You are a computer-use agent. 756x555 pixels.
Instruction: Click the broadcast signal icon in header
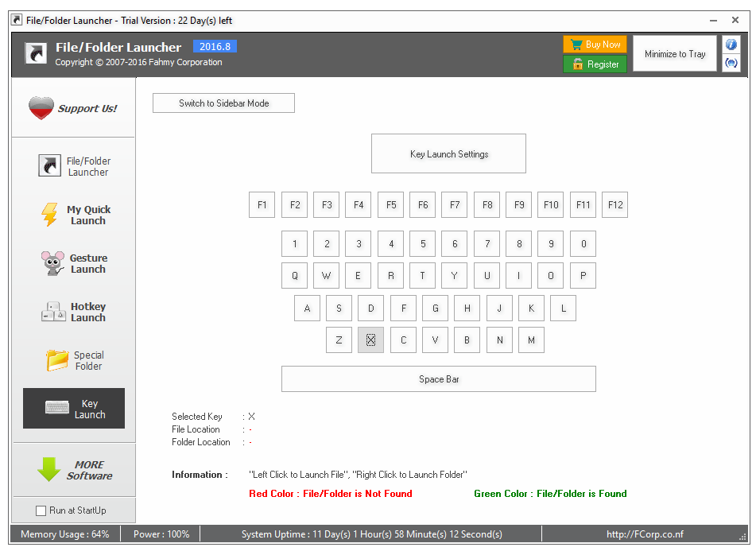pyautogui.click(x=731, y=63)
